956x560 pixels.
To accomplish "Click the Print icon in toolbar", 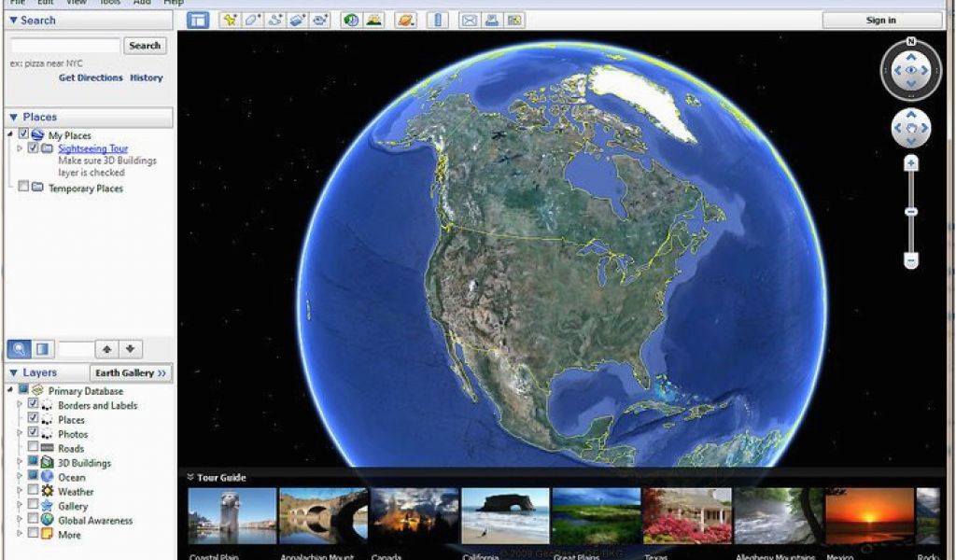I will point(491,21).
